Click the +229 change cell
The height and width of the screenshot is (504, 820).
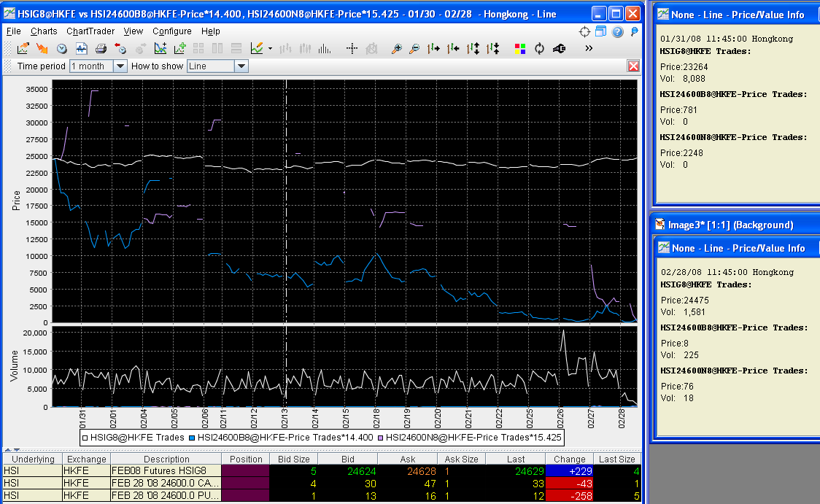tap(570, 471)
